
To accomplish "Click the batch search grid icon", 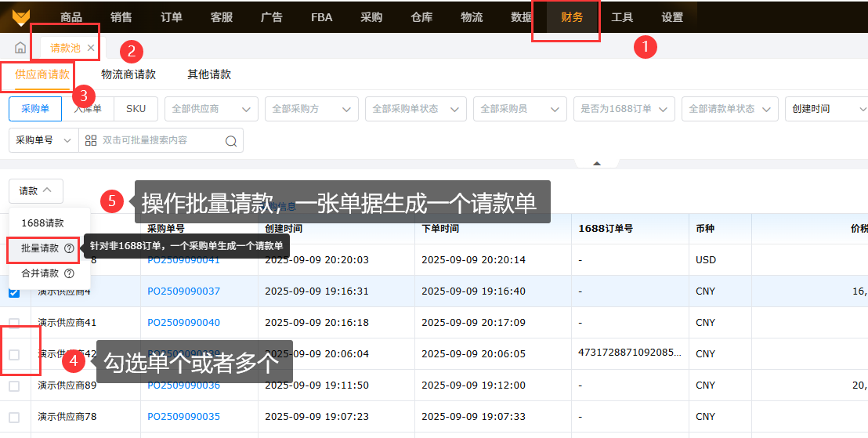I will click(x=91, y=140).
